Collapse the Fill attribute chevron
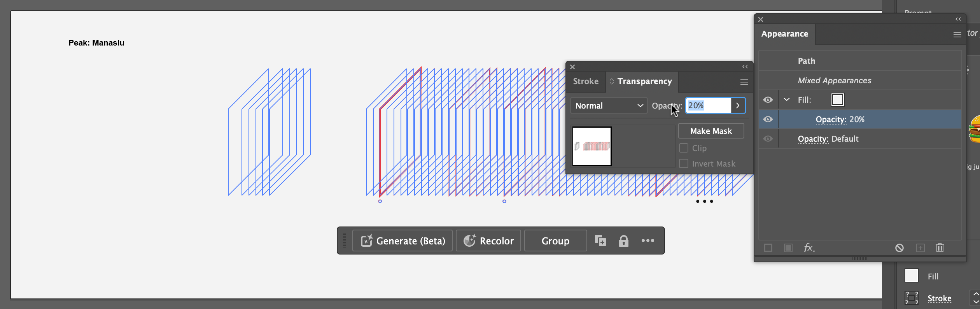The image size is (980, 309). pos(787,100)
